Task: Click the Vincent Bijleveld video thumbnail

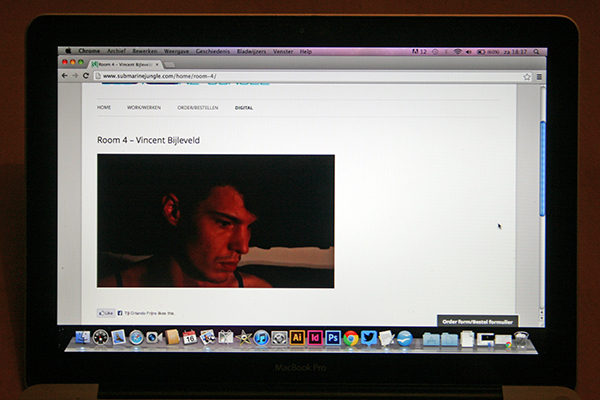Action: 215,221
